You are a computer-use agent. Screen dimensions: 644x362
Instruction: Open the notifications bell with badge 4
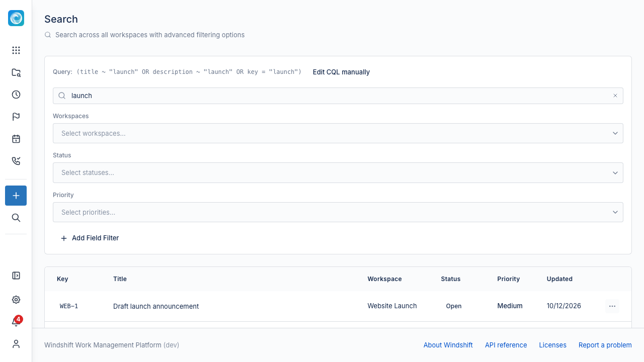point(16,322)
